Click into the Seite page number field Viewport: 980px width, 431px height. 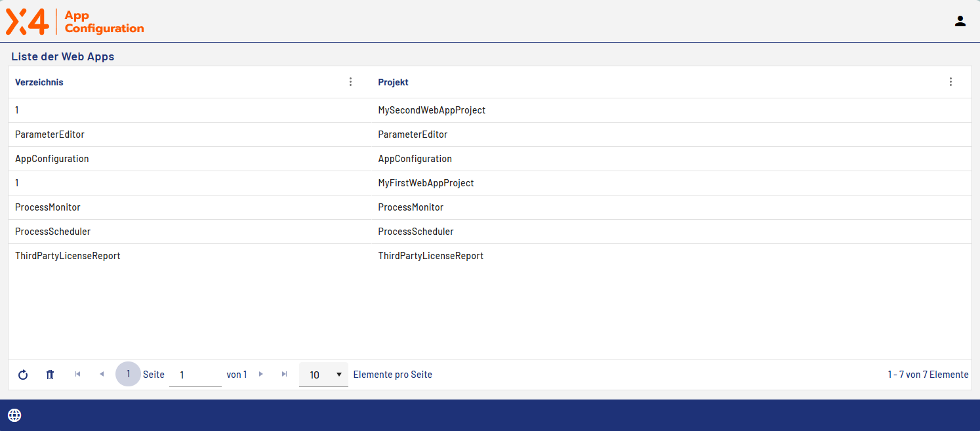(x=195, y=375)
